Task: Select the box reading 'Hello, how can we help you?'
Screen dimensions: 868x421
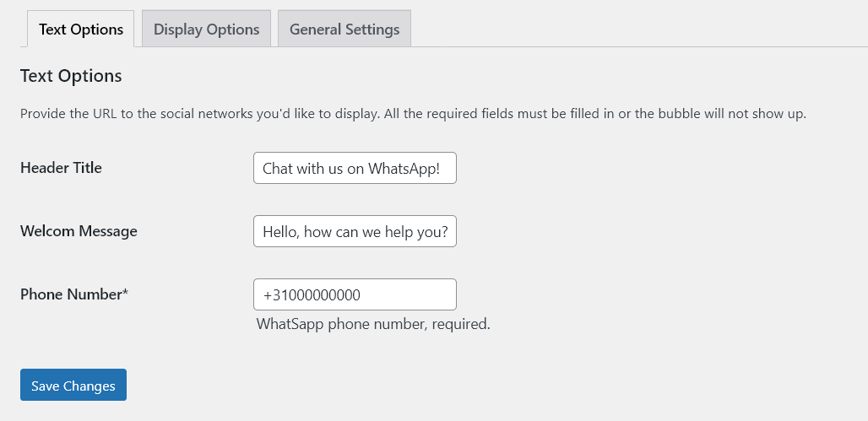Action: 355,231
